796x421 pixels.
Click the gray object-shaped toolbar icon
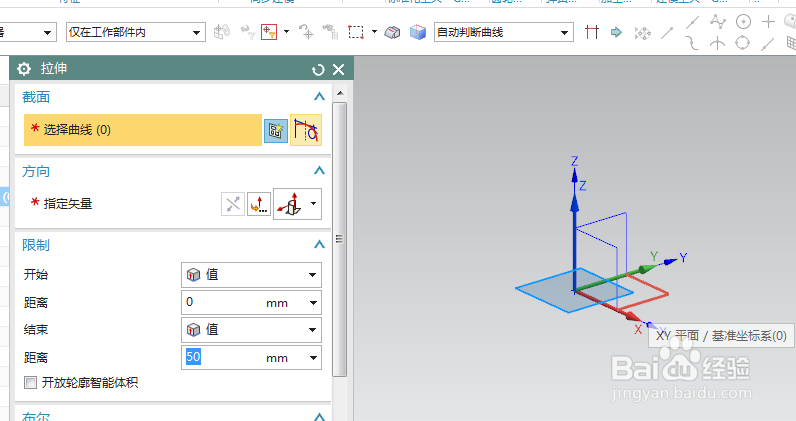click(392, 33)
